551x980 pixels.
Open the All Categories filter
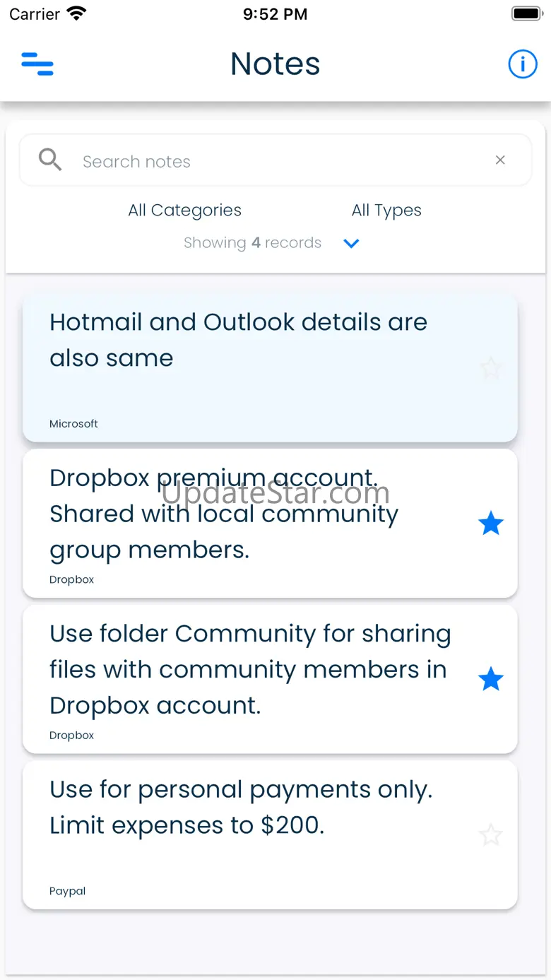tap(185, 210)
